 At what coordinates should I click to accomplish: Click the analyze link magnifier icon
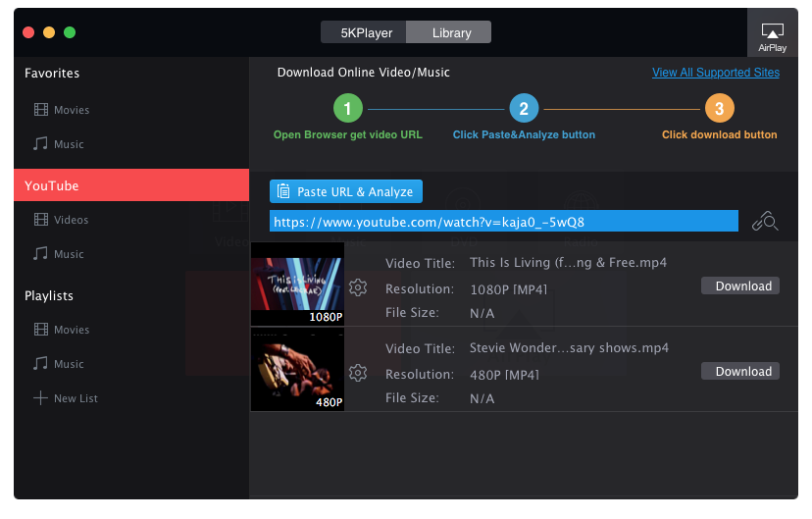(x=765, y=221)
